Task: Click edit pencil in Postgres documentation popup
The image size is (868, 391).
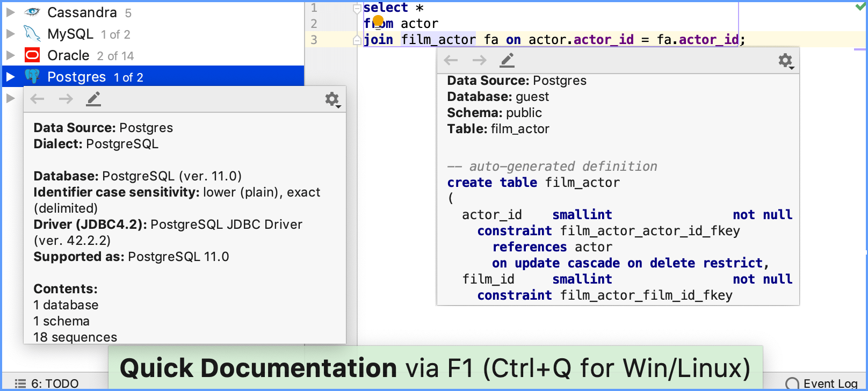Action: tap(93, 99)
